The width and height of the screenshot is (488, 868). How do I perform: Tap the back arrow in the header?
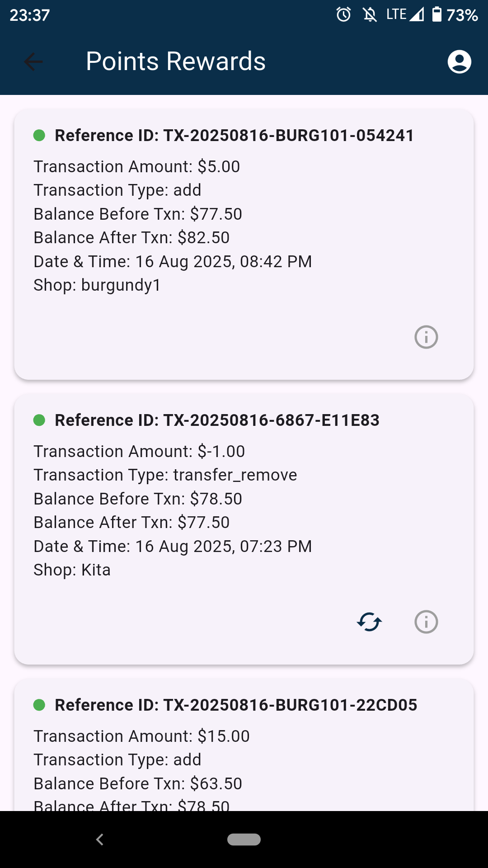click(33, 61)
